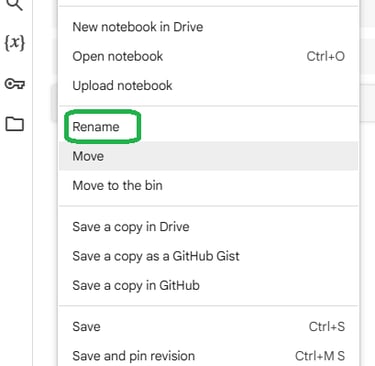Open the Variables {x} panel icon
The height and width of the screenshot is (366, 375).
tap(15, 43)
